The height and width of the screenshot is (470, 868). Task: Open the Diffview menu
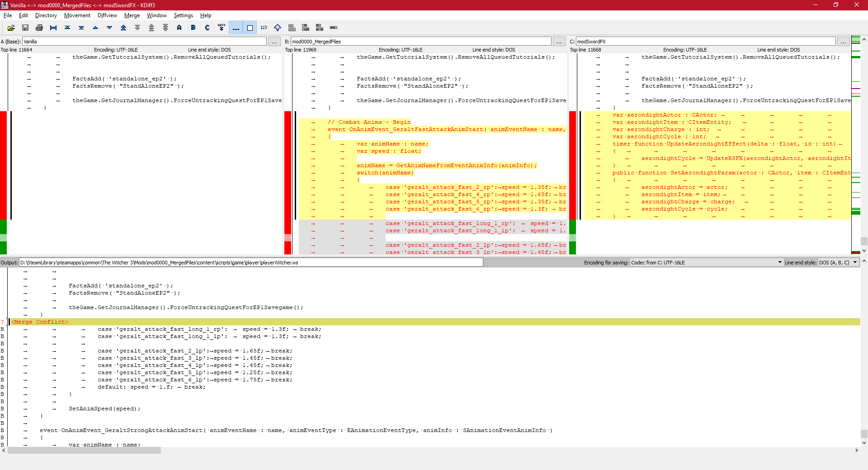coord(107,15)
